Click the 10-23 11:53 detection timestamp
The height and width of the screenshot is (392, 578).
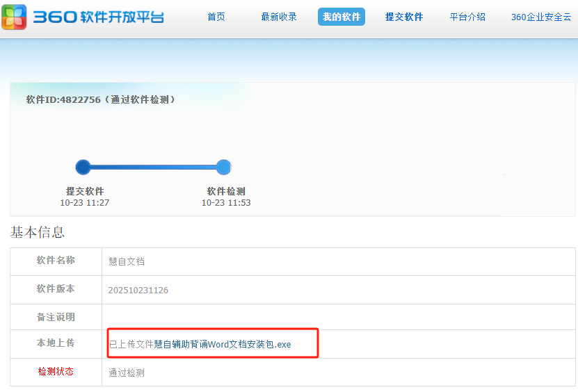click(x=226, y=203)
